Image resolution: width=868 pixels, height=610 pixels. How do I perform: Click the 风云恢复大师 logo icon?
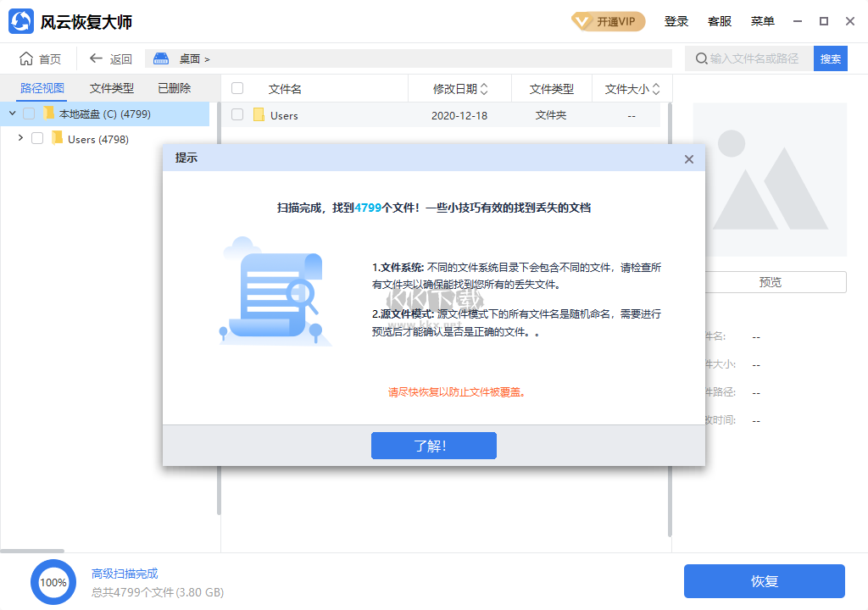(23, 20)
